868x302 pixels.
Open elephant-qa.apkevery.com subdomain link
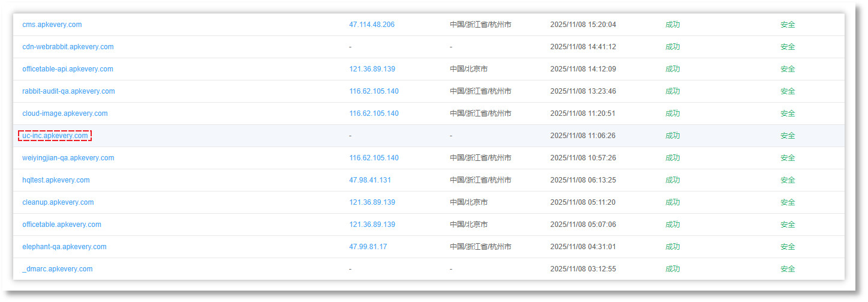64,247
